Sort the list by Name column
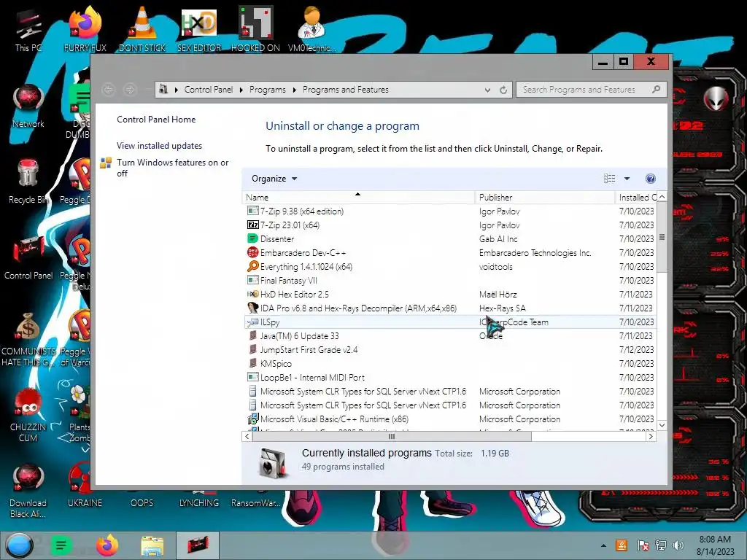The image size is (747, 560). pos(358,197)
